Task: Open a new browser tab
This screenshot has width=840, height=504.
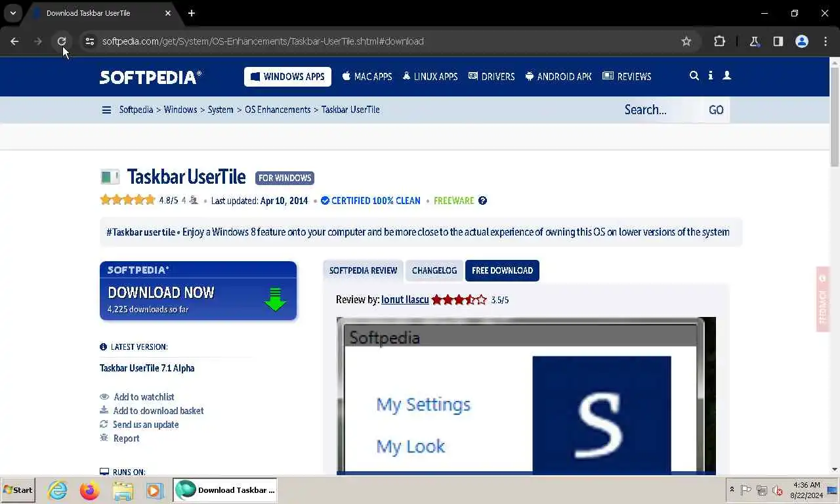Action: click(x=192, y=13)
